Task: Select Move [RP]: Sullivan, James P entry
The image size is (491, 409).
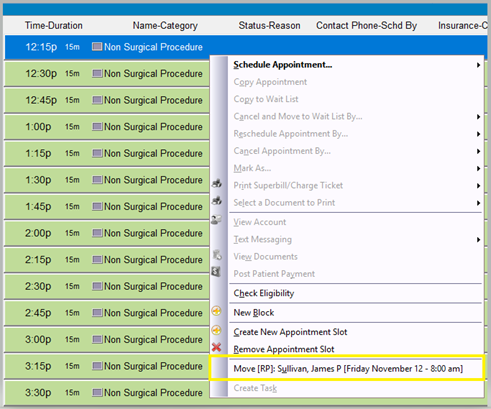Action: point(347,369)
